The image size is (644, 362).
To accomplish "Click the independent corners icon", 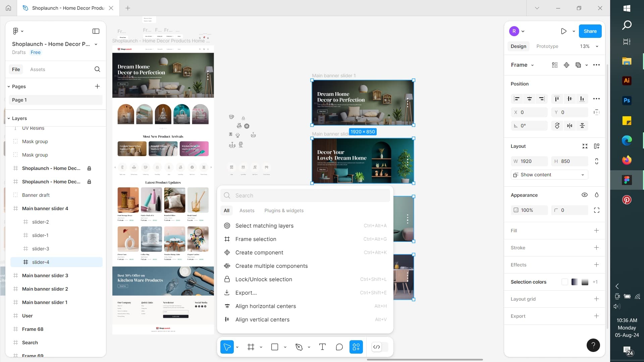I will coord(596,210).
